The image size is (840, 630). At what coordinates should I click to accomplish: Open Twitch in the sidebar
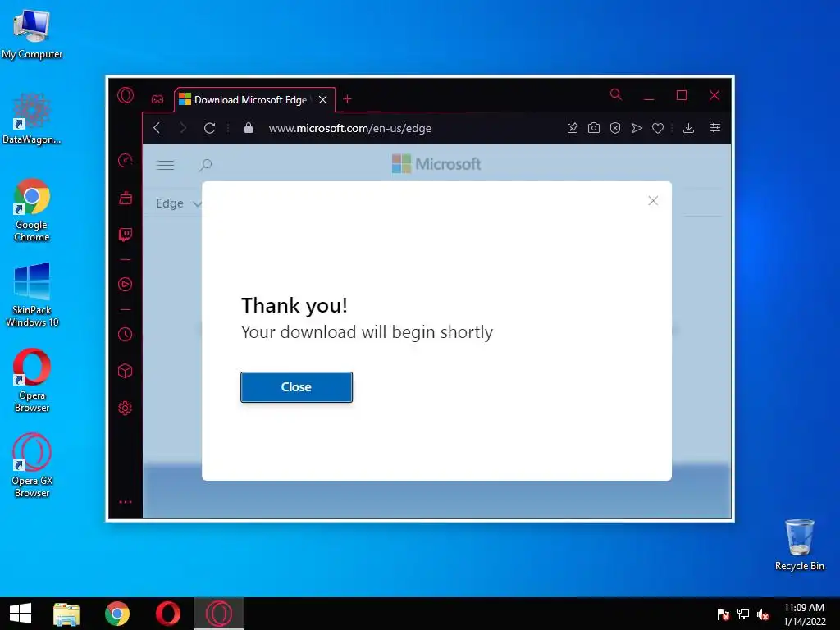click(126, 235)
